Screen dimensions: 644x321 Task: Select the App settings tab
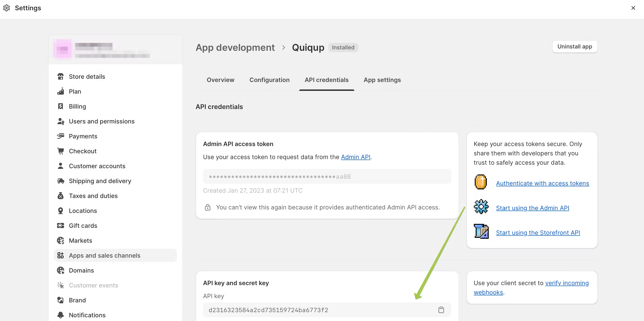pos(382,80)
